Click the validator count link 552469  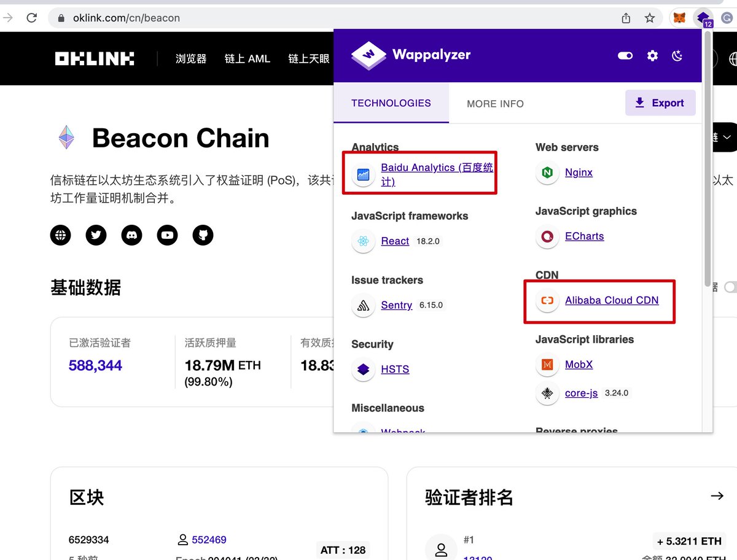point(209,540)
